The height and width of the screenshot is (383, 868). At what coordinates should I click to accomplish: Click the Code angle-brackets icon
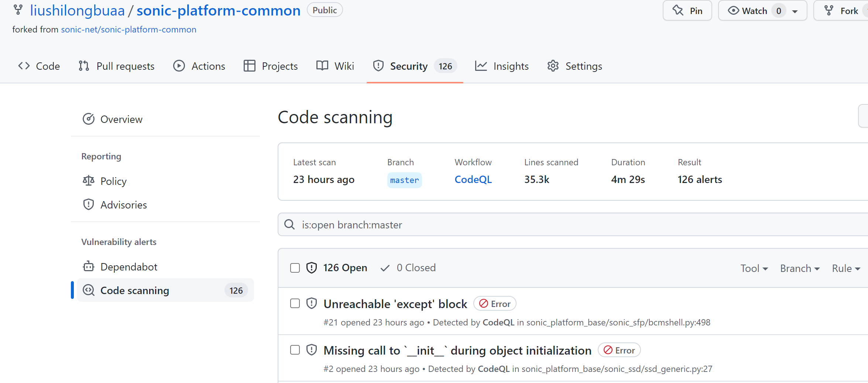point(24,66)
